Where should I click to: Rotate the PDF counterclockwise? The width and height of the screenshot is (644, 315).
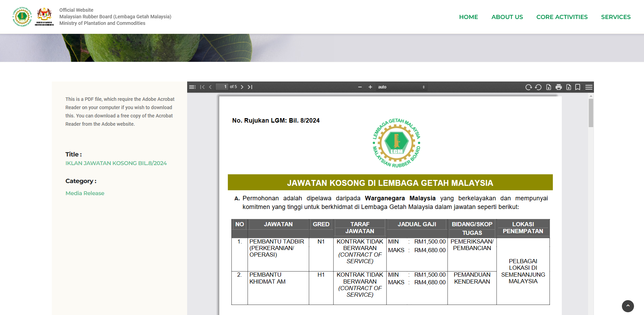[538, 87]
